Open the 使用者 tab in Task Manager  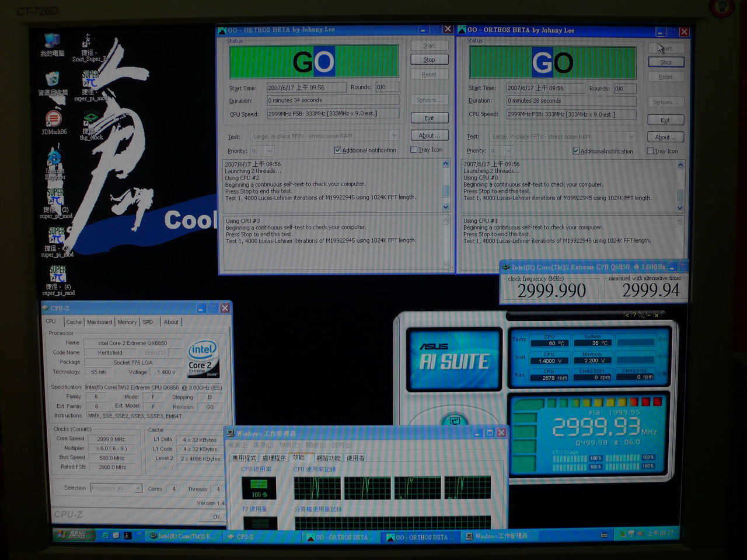355,458
